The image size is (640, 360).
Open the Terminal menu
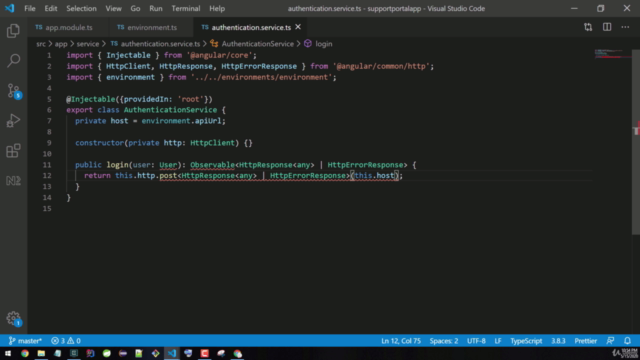186,8
